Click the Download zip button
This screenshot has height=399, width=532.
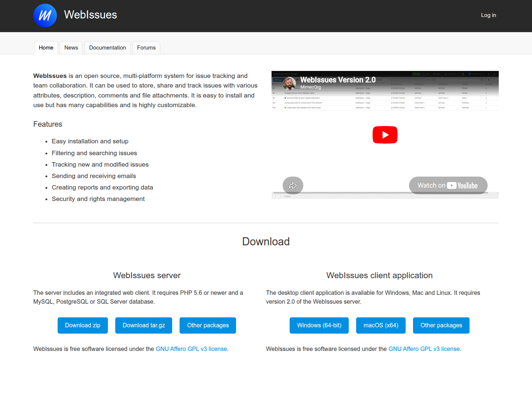pos(83,325)
